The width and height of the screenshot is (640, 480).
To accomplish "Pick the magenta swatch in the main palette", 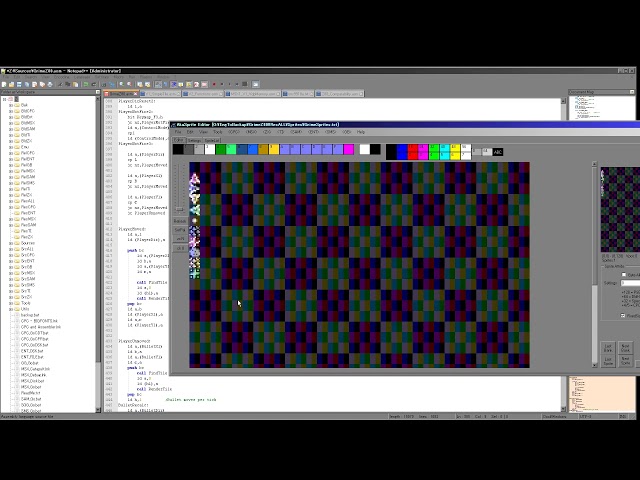I will click(x=349, y=149).
